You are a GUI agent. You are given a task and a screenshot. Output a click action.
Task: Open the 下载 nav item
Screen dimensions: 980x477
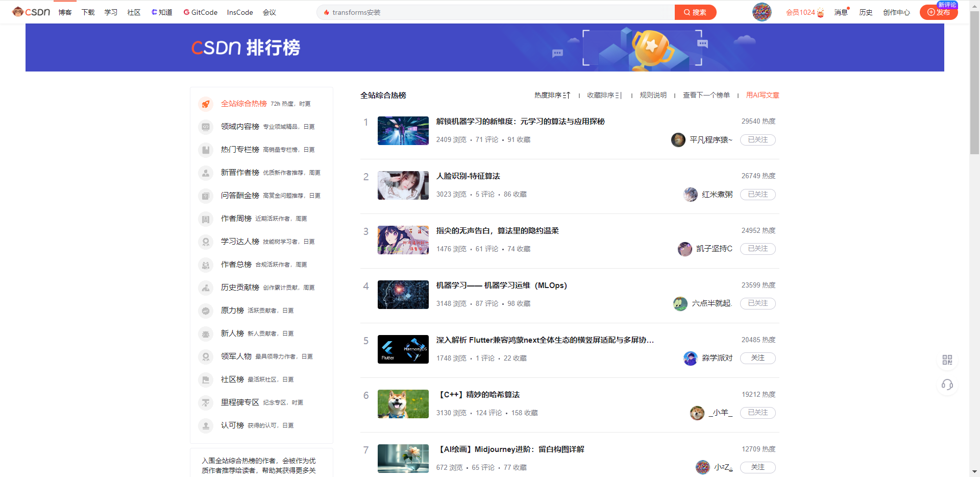[88, 12]
